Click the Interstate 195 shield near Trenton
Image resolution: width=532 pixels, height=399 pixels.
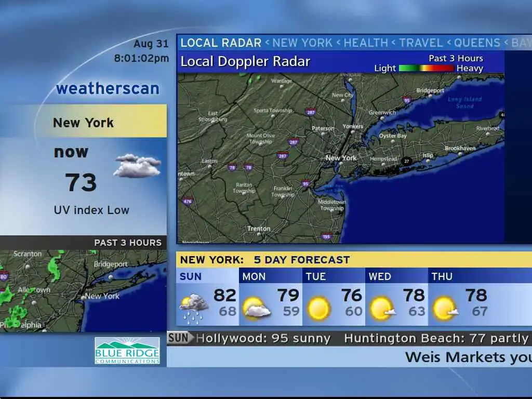326,236
